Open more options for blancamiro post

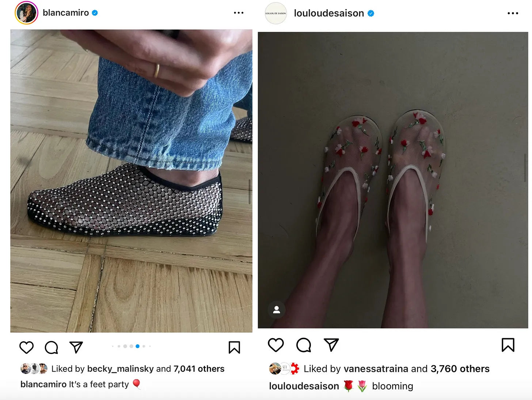point(239,13)
